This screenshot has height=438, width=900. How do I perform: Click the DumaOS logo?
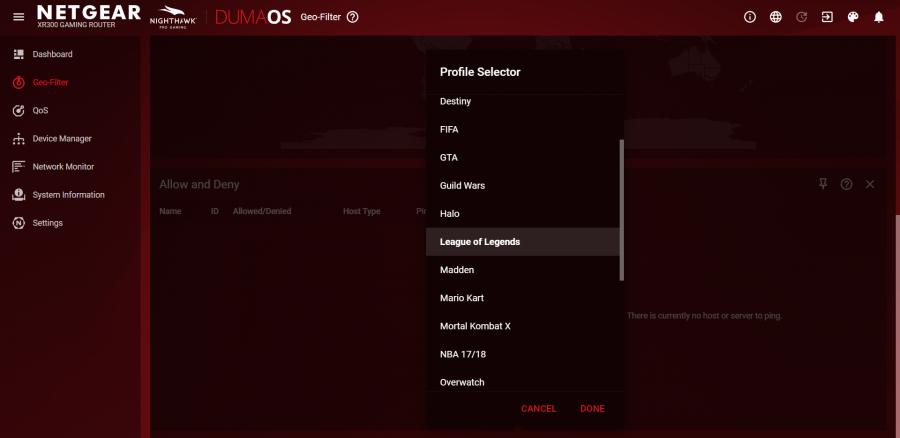pyautogui.click(x=253, y=17)
